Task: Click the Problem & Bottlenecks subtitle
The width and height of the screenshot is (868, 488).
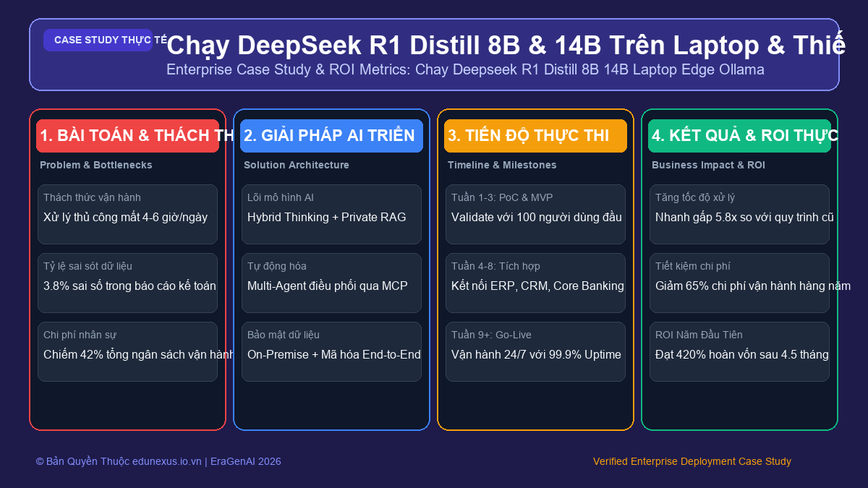Action: [x=96, y=165]
